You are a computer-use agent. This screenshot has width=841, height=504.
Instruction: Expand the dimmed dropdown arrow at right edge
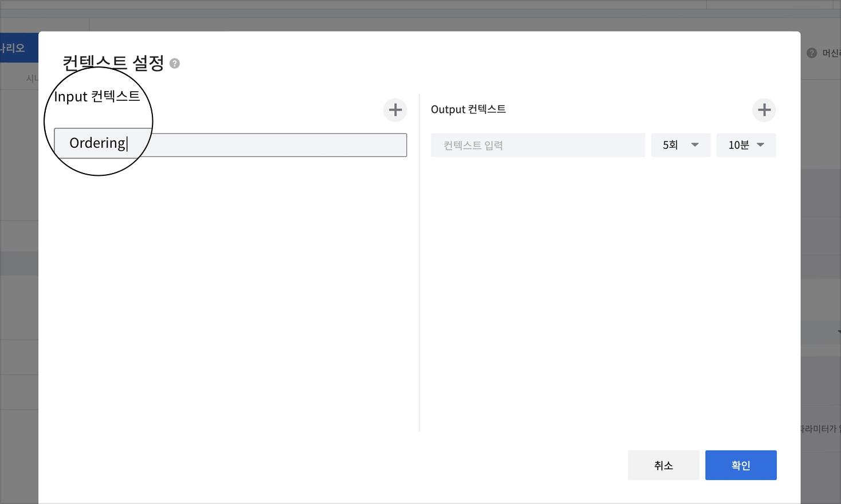[x=838, y=332]
